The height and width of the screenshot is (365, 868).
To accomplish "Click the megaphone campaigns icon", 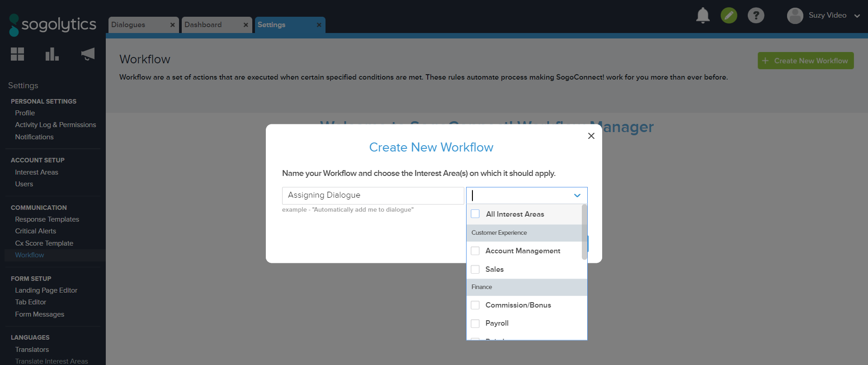I will click(x=88, y=54).
